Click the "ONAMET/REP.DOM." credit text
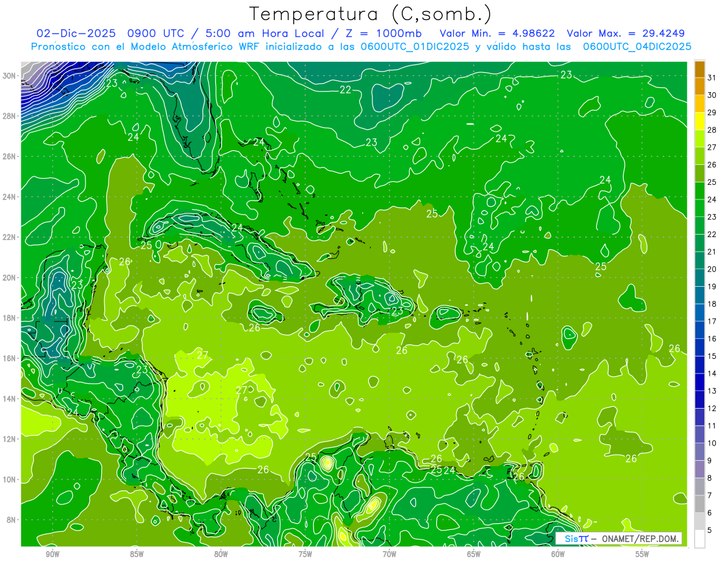Viewport: 728px width, 562px height. pos(639,539)
